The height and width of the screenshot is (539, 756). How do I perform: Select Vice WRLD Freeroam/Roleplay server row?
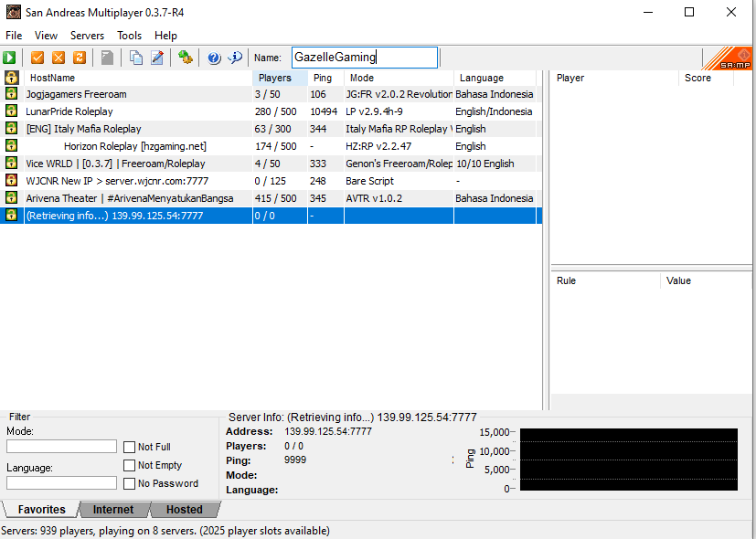[x=271, y=164]
